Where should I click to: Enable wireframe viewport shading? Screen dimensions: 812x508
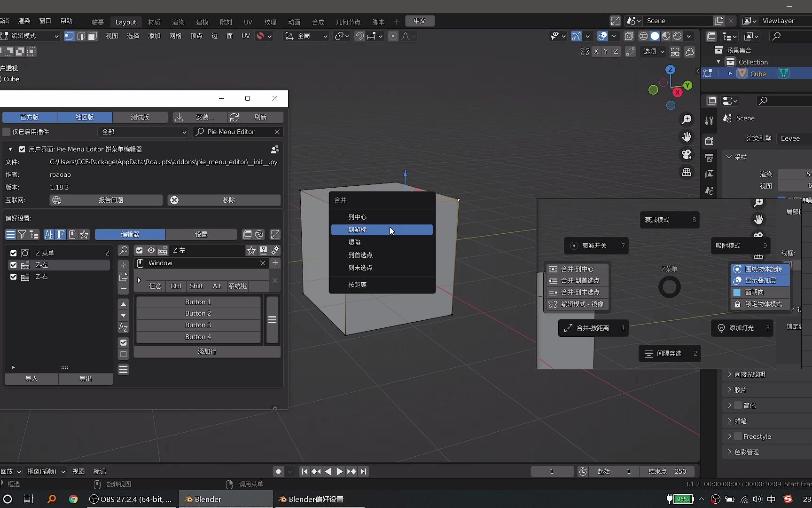[x=643, y=36]
